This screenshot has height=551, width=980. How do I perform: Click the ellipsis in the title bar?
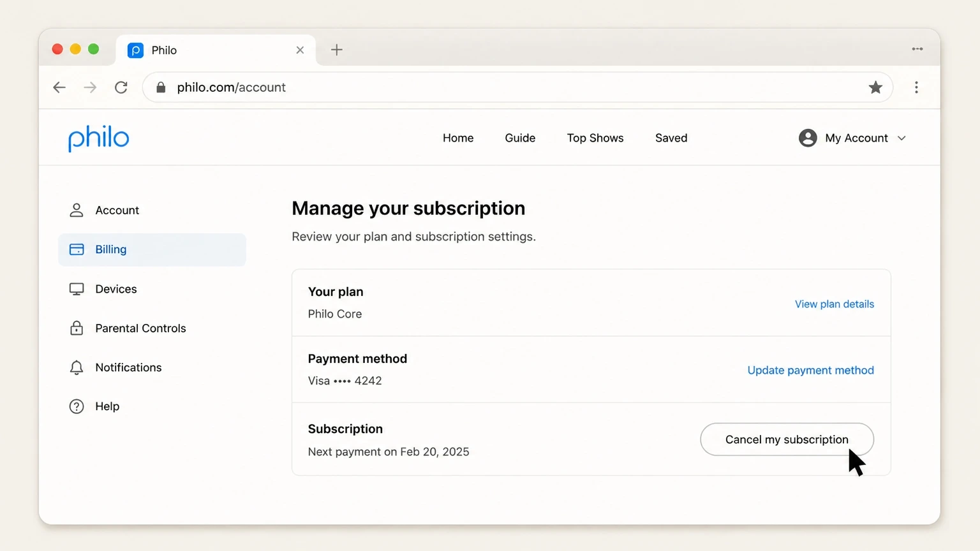pyautogui.click(x=917, y=49)
